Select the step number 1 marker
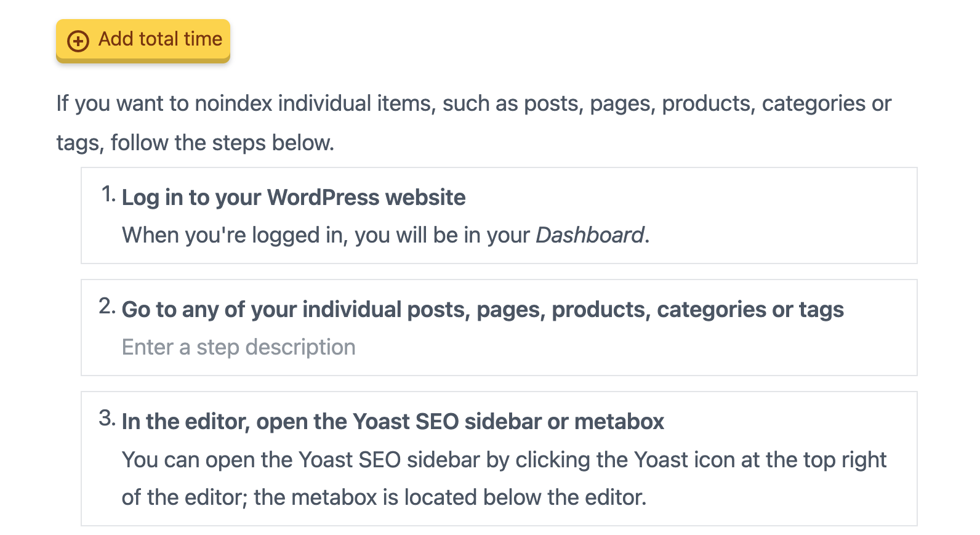Screen dimensions: 980x535 pos(108,195)
